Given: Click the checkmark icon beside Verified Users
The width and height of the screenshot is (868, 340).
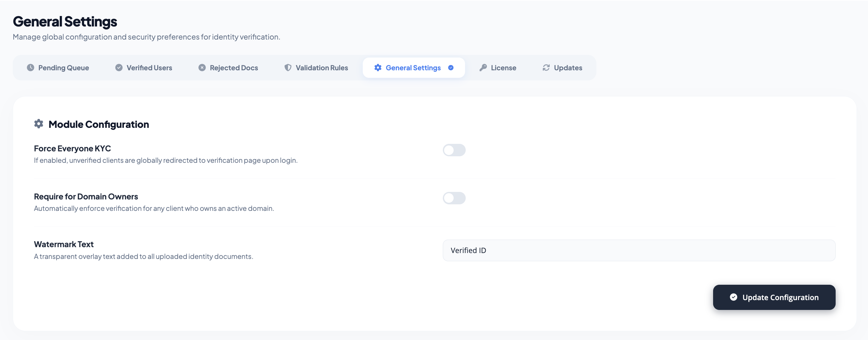Looking at the screenshot, I should pyautogui.click(x=119, y=67).
